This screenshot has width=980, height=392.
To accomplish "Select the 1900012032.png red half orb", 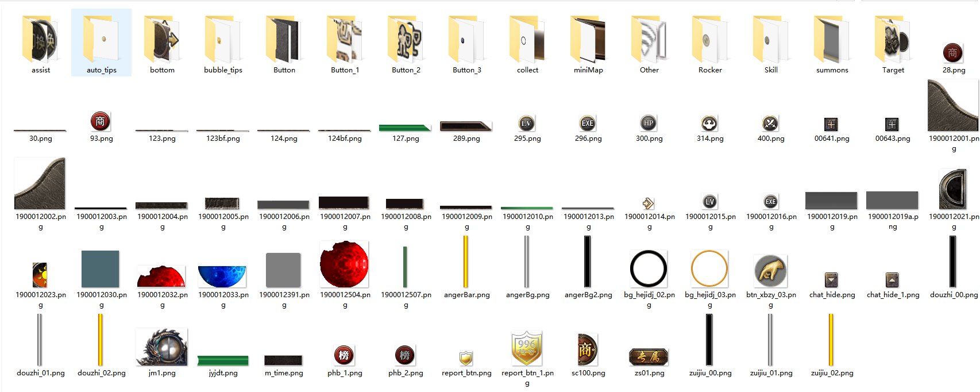I will tap(161, 276).
